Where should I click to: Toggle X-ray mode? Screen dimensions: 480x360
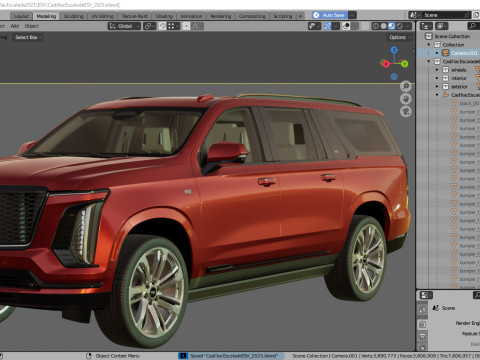pos(365,26)
